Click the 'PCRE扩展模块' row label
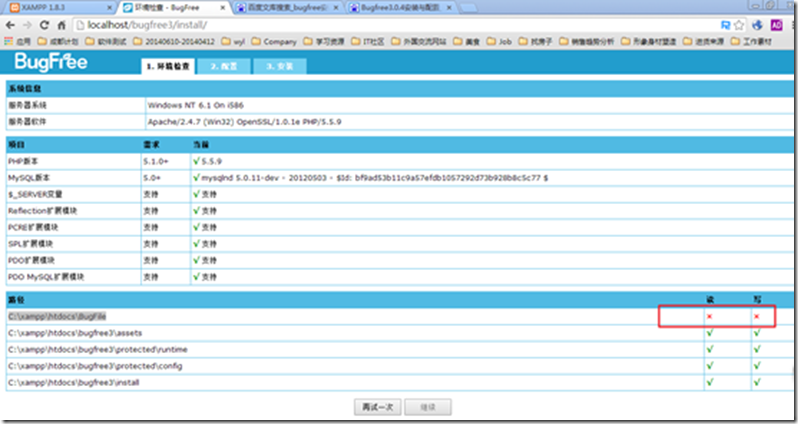 (x=33, y=227)
